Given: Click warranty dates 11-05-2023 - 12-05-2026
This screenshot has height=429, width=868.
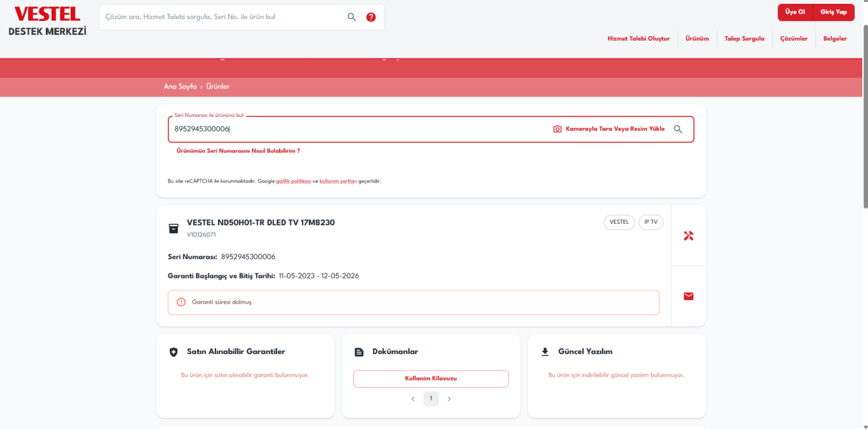Looking at the screenshot, I should tap(319, 276).
